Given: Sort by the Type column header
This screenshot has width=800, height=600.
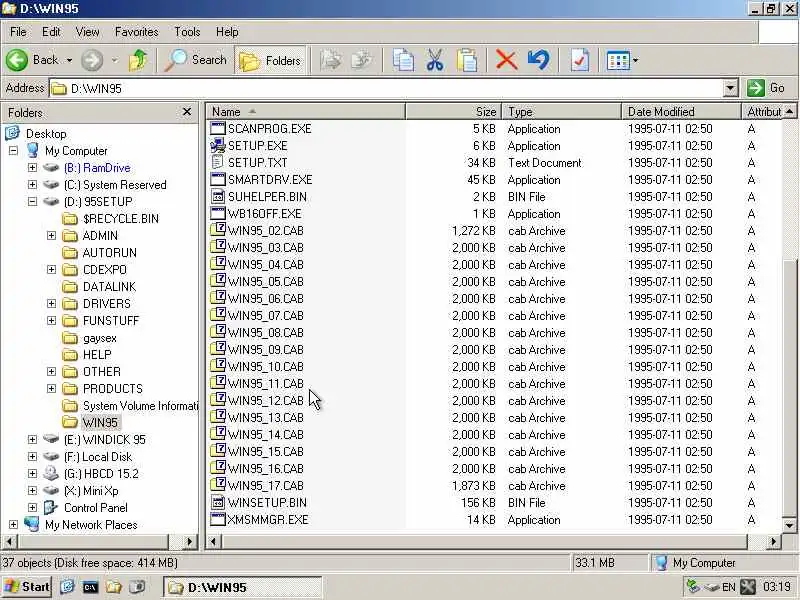Looking at the screenshot, I should [562, 111].
